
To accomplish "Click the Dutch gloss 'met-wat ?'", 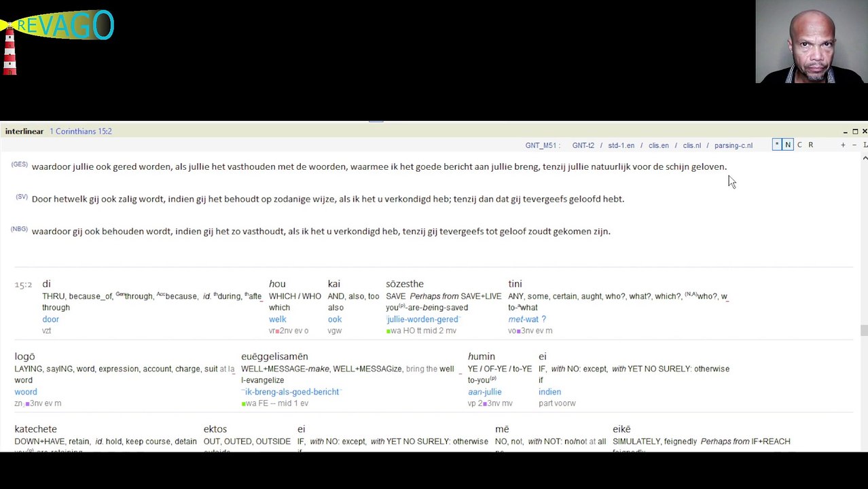I will pyautogui.click(x=526, y=319).
